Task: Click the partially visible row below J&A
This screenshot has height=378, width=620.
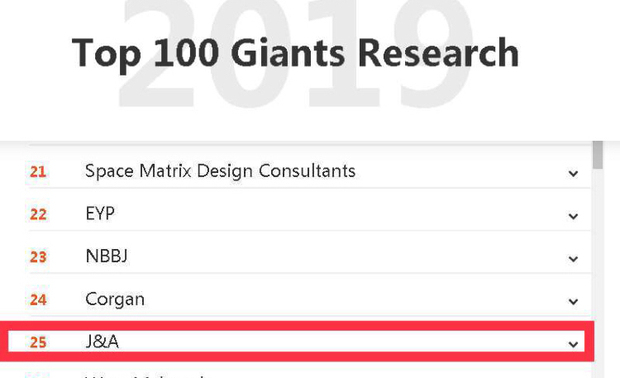Action: (x=310, y=374)
